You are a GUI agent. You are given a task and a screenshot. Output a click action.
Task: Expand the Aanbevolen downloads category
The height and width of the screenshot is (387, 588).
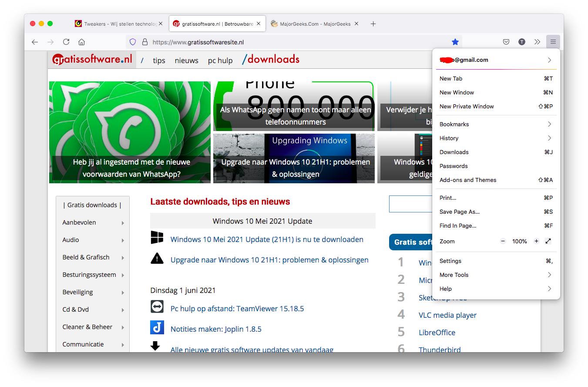pyautogui.click(x=93, y=222)
